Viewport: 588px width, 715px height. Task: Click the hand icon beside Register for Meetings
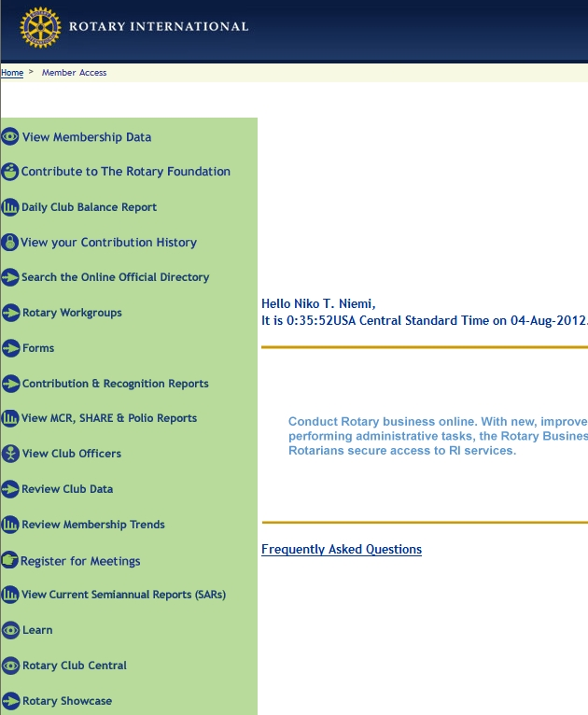click(x=10, y=560)
